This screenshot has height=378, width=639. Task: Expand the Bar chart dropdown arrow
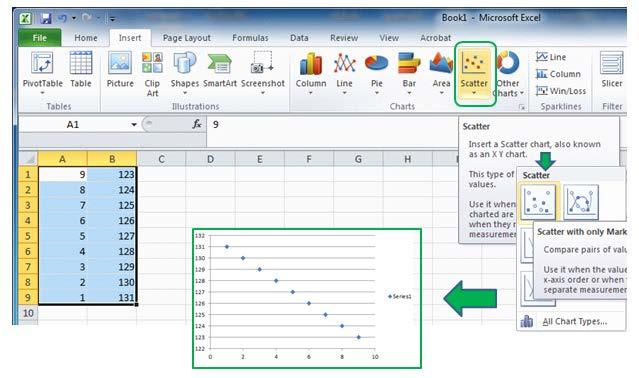click(409, 93)
